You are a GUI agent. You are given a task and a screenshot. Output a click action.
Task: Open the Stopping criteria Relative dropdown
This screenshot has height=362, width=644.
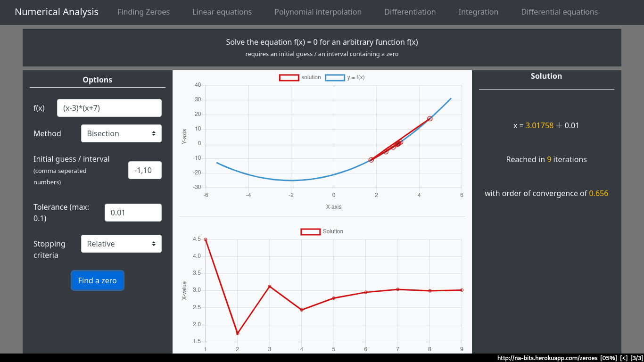[121, 244]
